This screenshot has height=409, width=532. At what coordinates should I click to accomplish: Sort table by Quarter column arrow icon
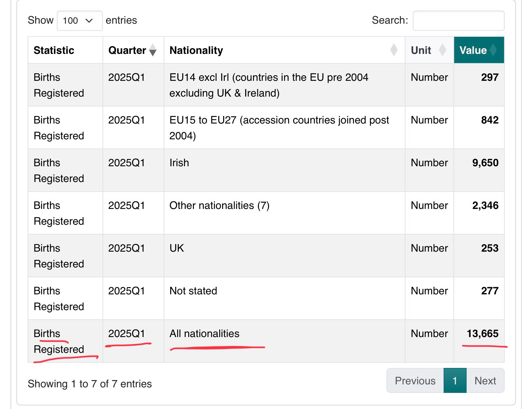pyautogui.click(x=153, y=50)
